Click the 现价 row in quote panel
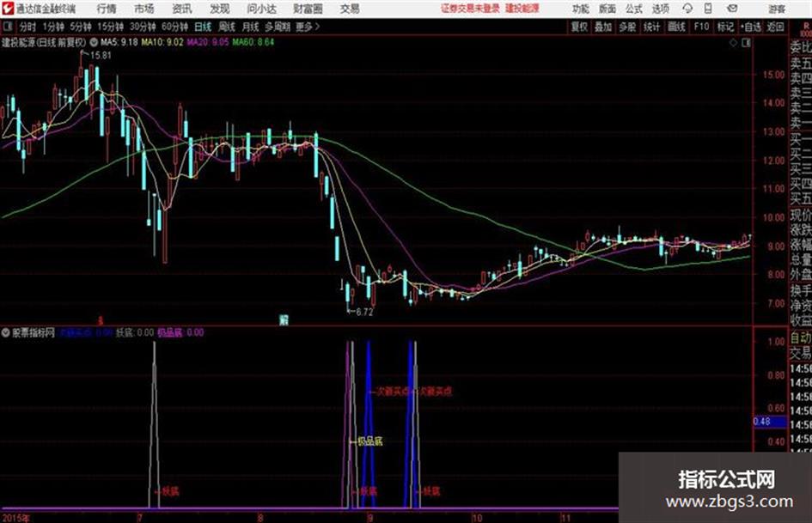Screen dimensions: 812x523 click(x=800, y=215)
